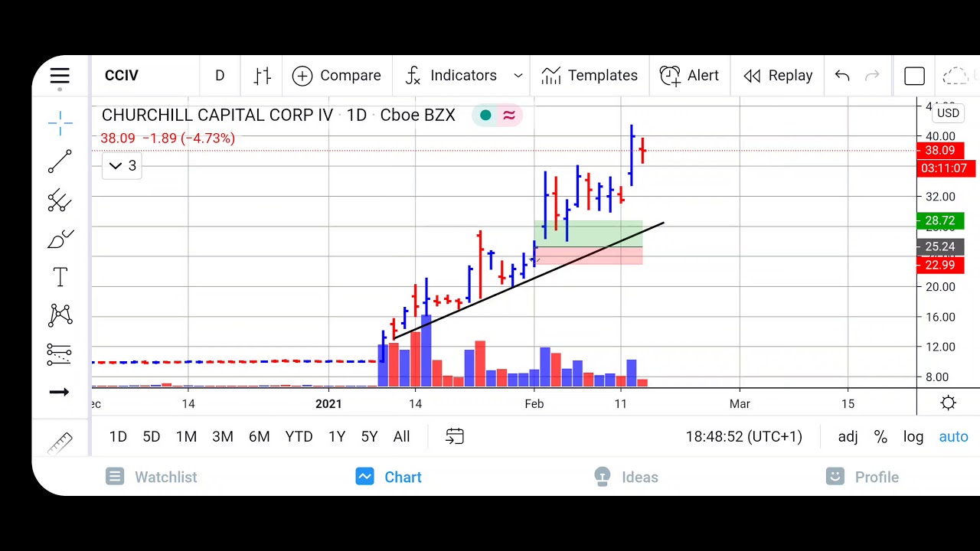Switch to the Profile tab

[863, 477]
